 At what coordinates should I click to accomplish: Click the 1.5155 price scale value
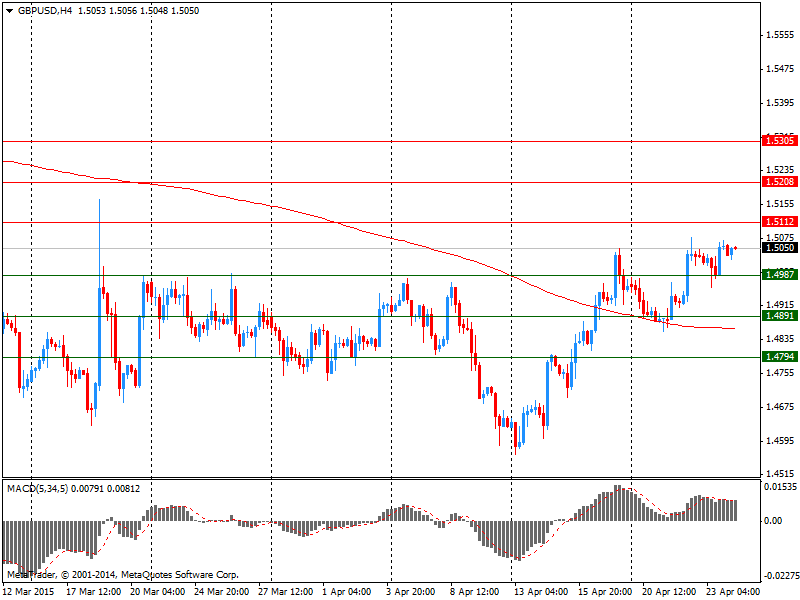780,204
